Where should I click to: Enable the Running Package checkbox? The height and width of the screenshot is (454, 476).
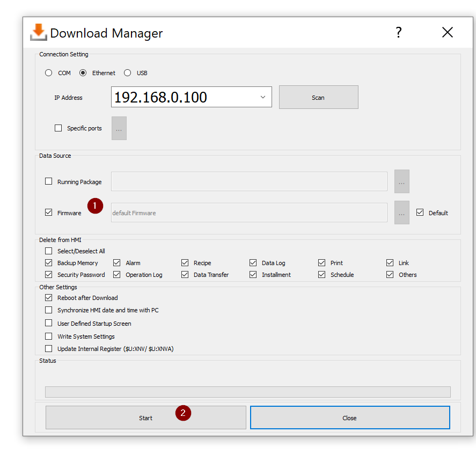click(x=49, y=182)
